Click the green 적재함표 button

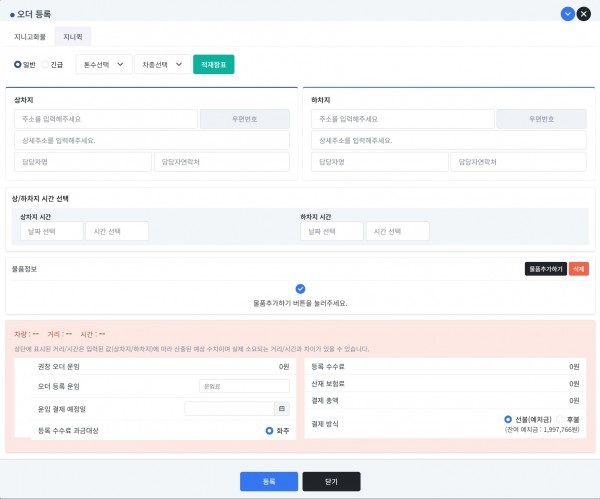[x=214, y=64]
